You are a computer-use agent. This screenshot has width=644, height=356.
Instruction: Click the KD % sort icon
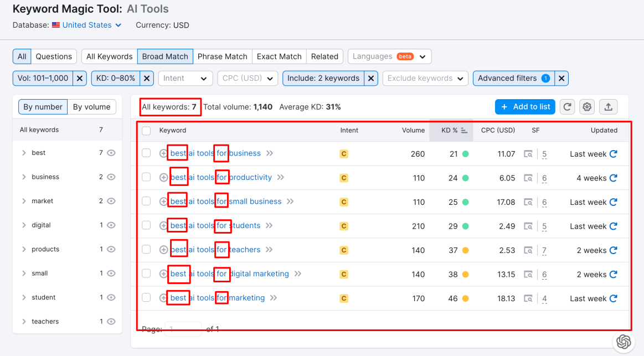point(464,131)
